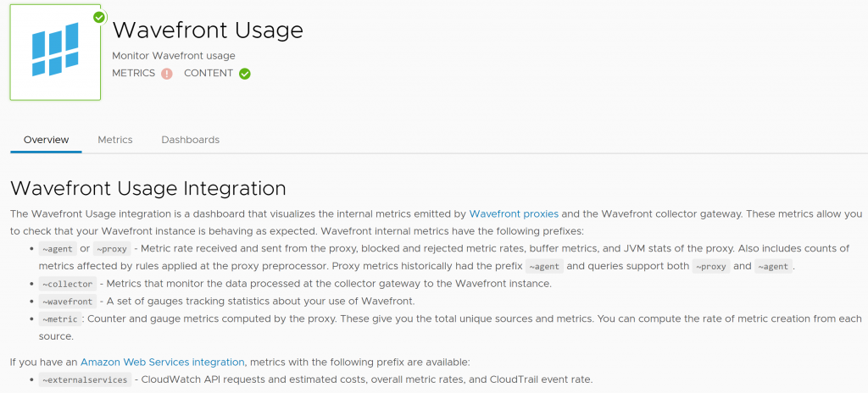Screen dimensions: 868x393
Task: Follow the Wavefront proxies link
Action: tap(514, 213)
